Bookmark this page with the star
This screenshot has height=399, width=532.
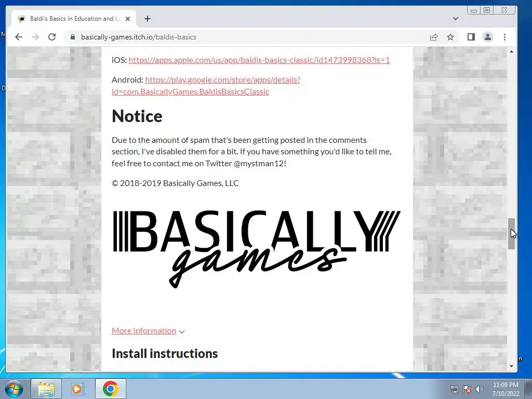(450, 37)
